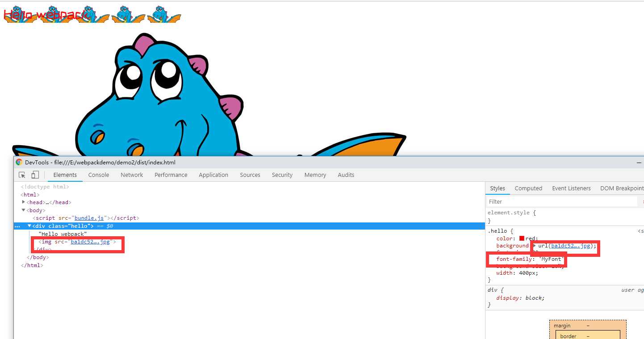Select the closing </body> tag row

38,257
